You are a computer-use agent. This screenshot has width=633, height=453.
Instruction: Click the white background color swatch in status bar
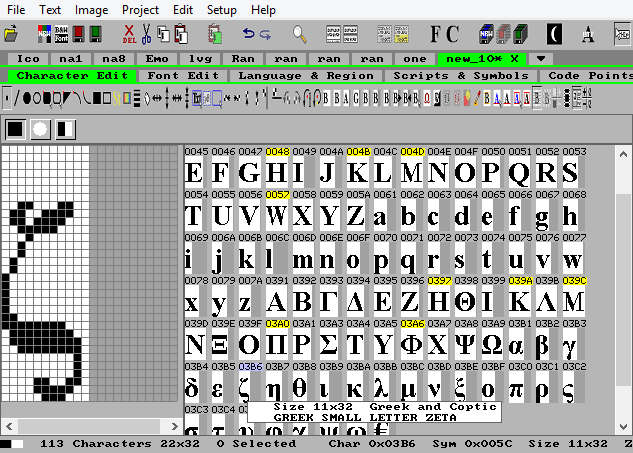point(17,444)
